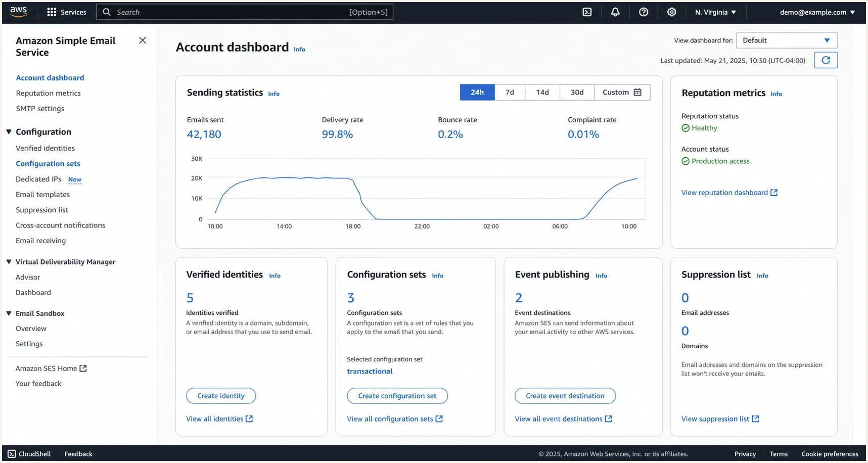Click Info next to Suppression list heading

[762, 276]
